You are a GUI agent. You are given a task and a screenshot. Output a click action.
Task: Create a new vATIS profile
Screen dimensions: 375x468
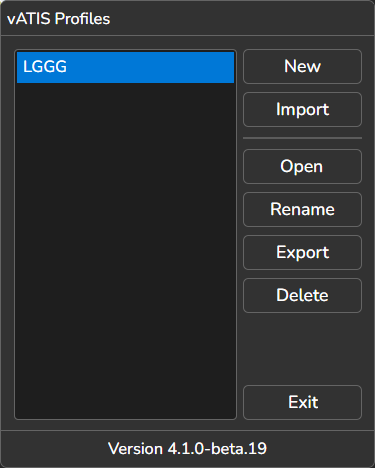(x=302, y=66)
